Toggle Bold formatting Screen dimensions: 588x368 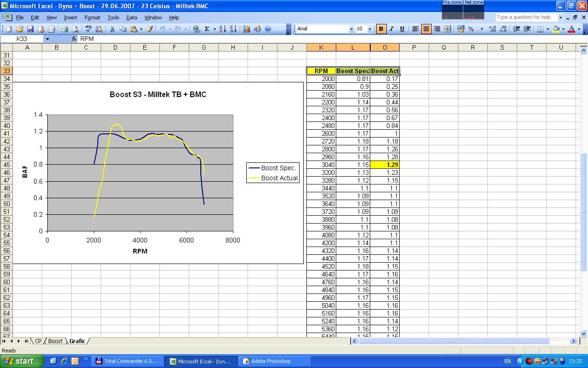tap(381, 29)
